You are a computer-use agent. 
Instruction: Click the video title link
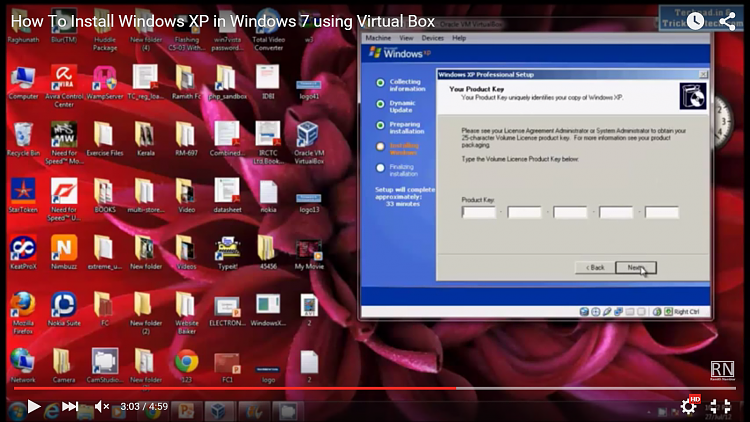[223, 22]
